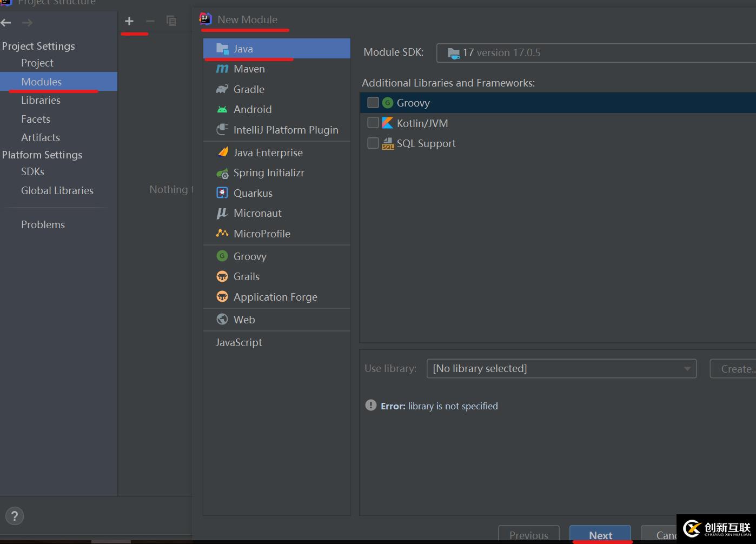This screenshot has width=756, height=544.
Task: Click the Create library button
Action: [x=733, y=368]
